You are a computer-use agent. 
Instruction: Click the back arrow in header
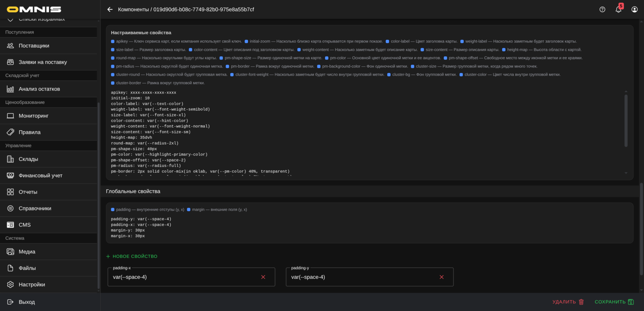tap(110, 9)
